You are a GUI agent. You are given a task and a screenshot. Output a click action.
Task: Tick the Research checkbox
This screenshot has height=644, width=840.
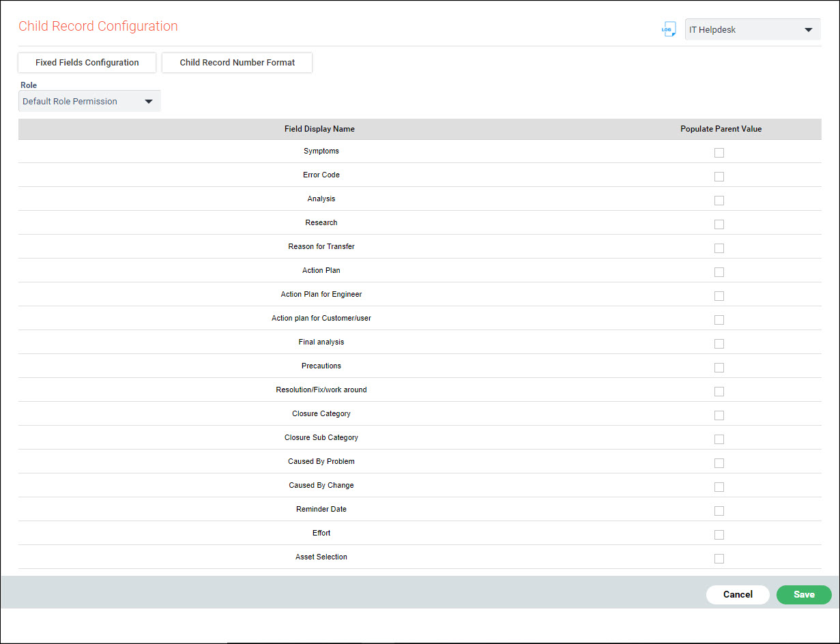click(719, 224)
